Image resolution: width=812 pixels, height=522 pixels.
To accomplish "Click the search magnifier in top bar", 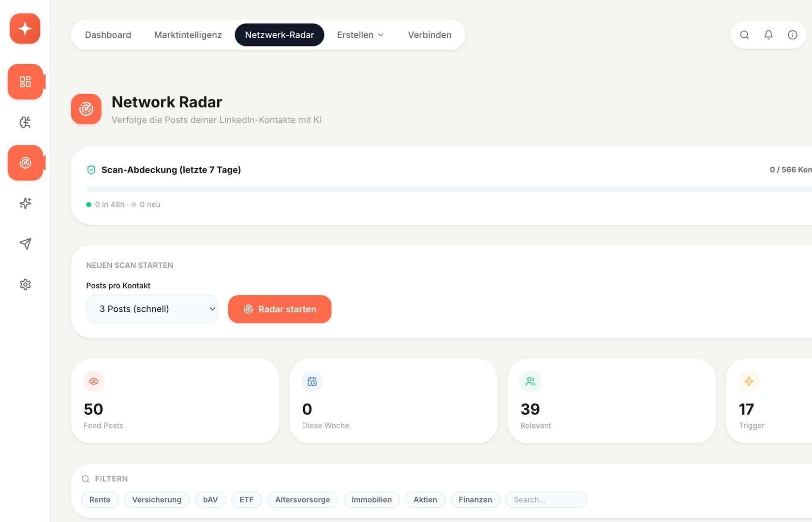I will coord(744,35).
